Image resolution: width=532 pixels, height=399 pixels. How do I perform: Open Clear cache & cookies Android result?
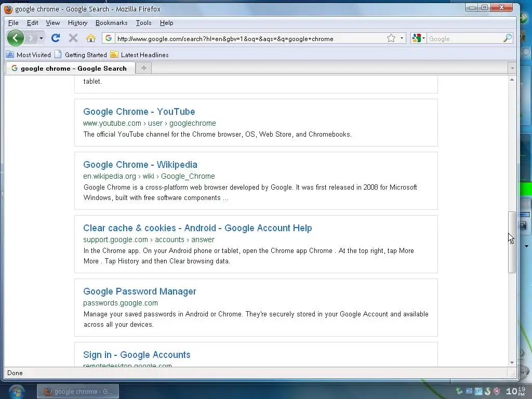197,228
